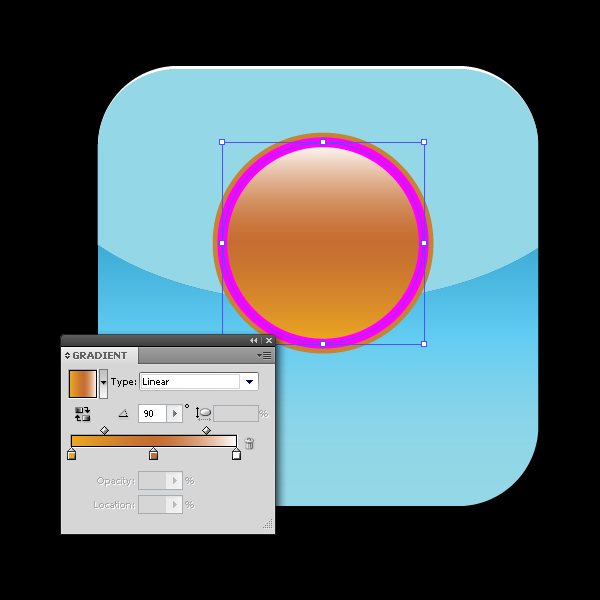Select the GRADIENT tab

click(x=99, y=355)
